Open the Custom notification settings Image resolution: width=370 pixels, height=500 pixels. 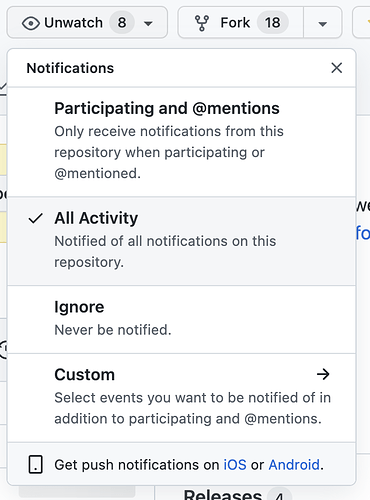pos(182,398)
